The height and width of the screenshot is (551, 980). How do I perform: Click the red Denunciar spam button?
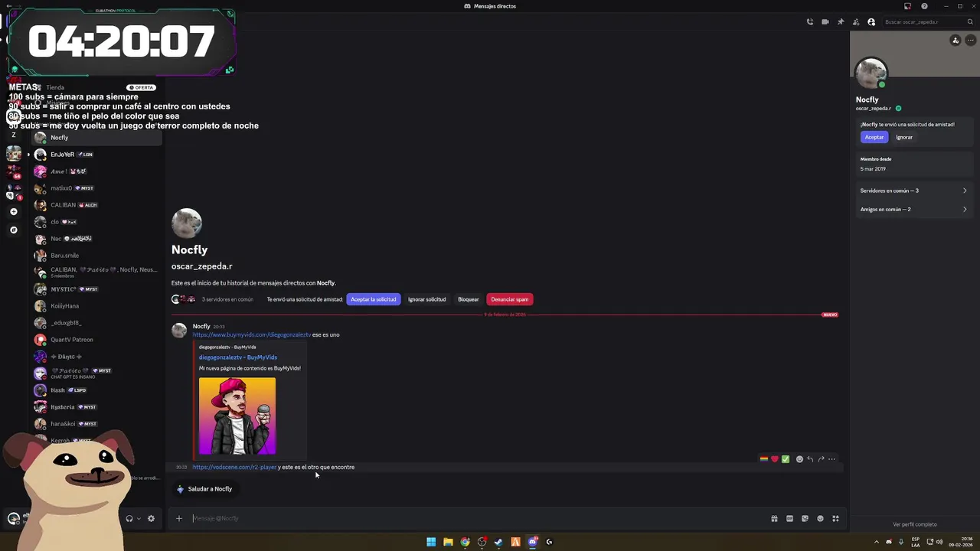click(x=510, y=299)
